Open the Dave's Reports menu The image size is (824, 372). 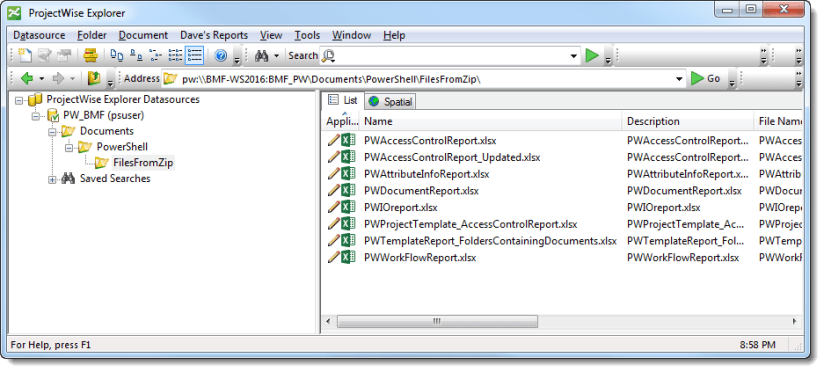click(214, 35)
